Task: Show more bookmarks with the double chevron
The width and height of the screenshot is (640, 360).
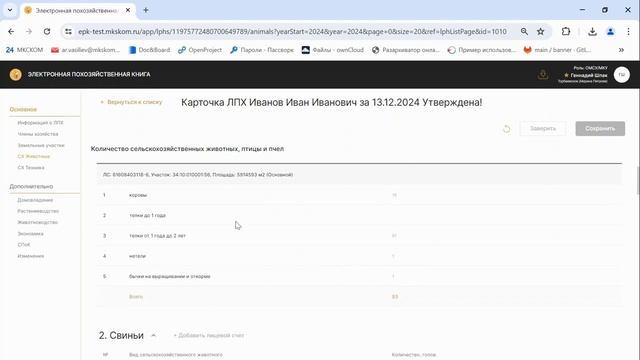Action: point(621,50)
